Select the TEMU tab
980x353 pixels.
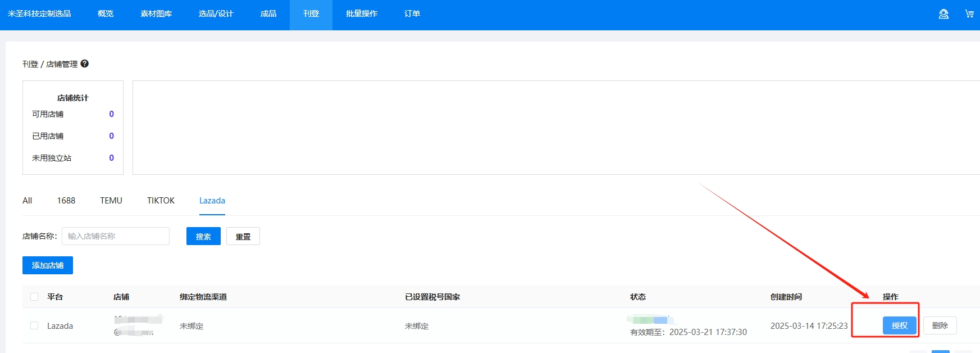pos(111,201)
